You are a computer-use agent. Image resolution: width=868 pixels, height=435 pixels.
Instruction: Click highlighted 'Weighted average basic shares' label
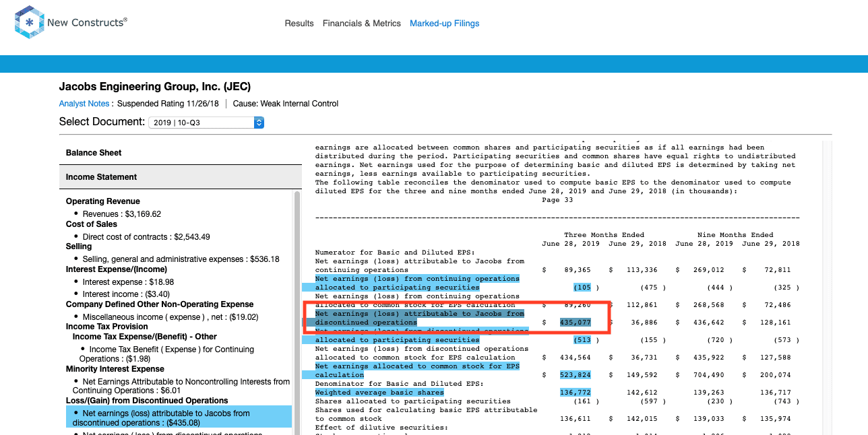[379, 393]
